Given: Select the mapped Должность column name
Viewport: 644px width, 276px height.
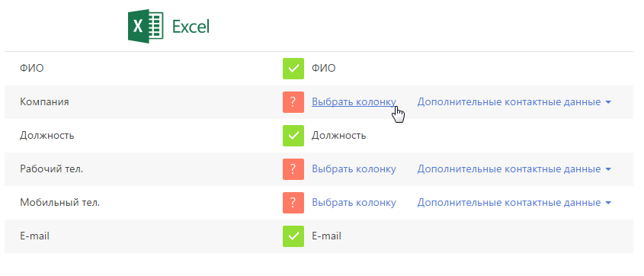Looking at the screenshot, I should 339,136.
